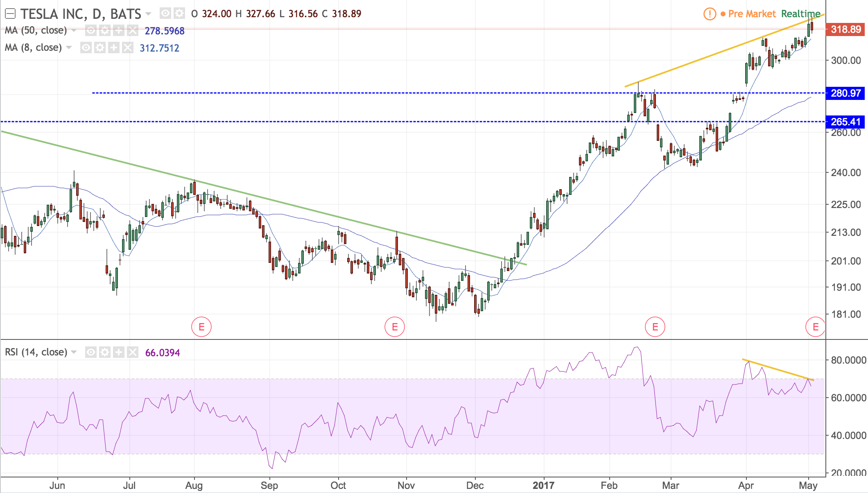The height and width of the screenshot is (493, 868).
Task: Open gear settings for MA (8, close)
Action: [100, 48]
